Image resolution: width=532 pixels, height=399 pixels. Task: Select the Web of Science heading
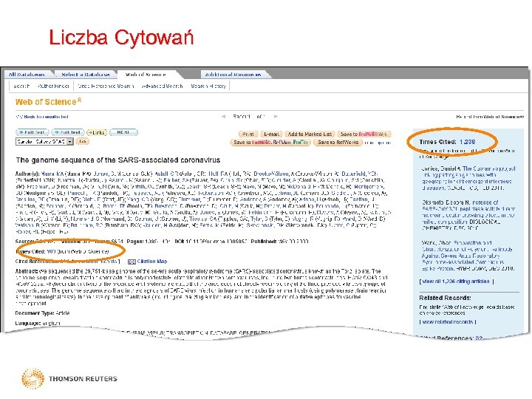pos(49,102)
